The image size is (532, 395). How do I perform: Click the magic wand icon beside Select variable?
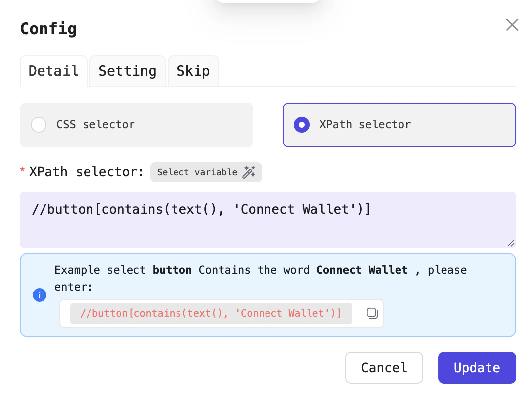[250, 172]
